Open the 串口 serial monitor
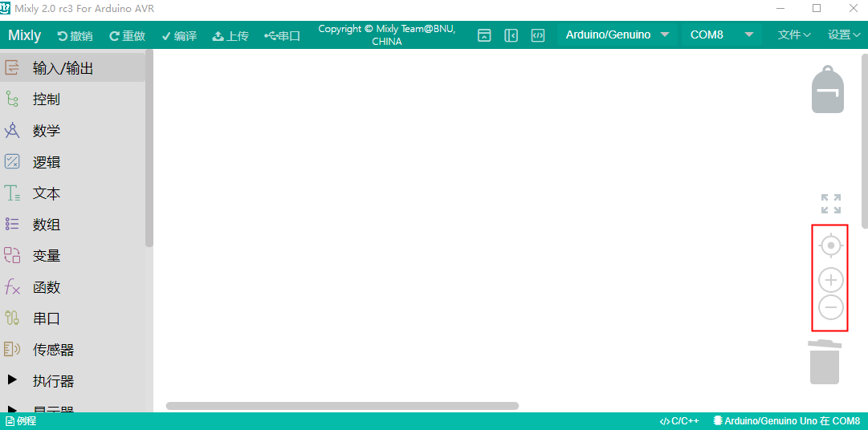 click(282, 36)
